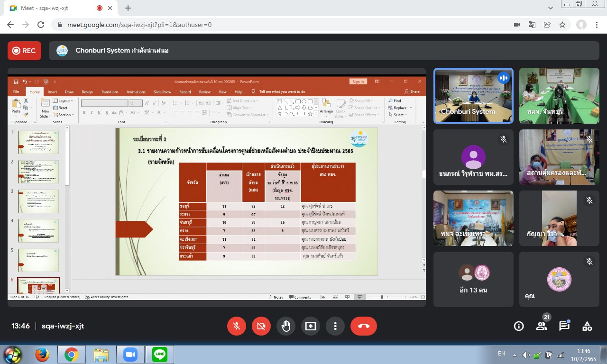Leave the call with the red hang-up button
The image size is (607, 364).
[363, 326]
